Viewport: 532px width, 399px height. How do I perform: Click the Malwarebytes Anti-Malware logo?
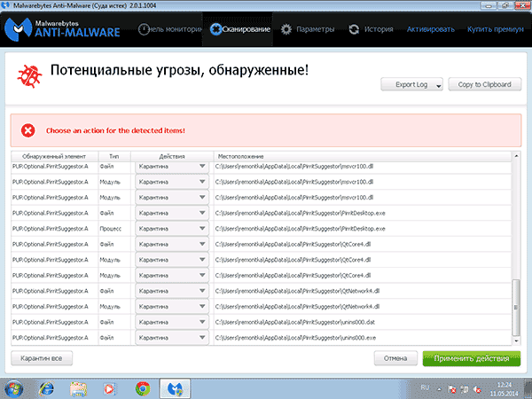[x=63, y=29]
